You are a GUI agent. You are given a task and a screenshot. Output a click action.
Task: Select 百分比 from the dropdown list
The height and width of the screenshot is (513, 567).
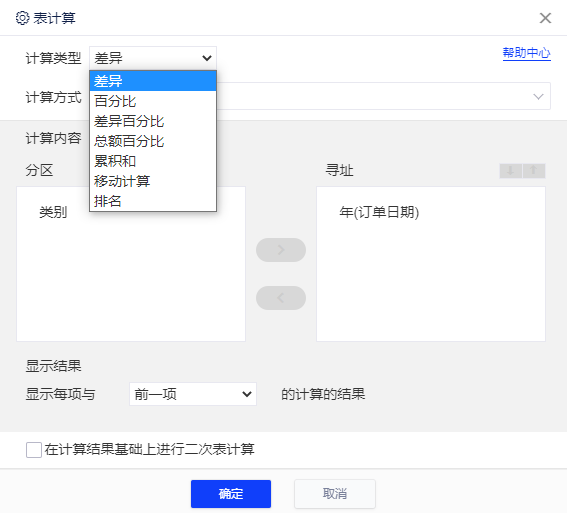pos(153,101)
